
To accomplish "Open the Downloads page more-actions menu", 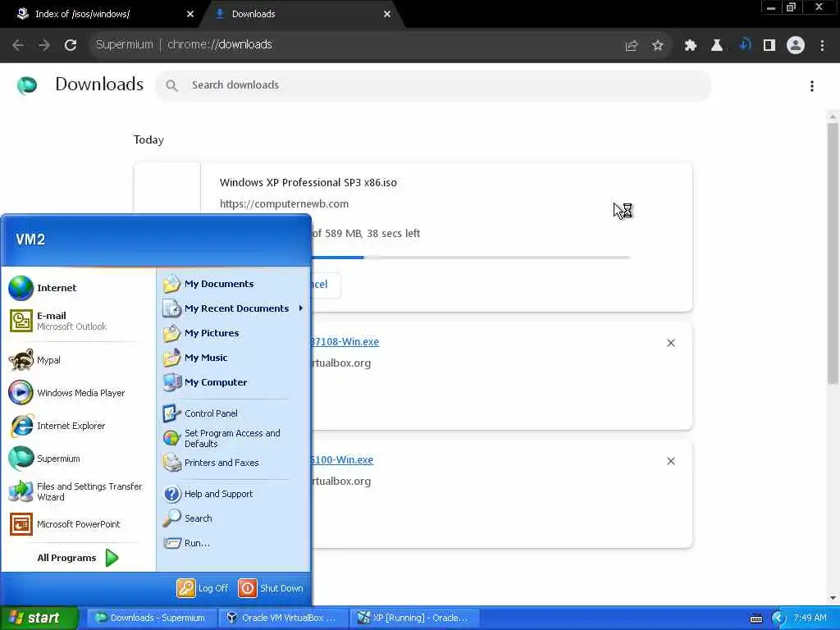I will pyautogui.click(x=811, y=85).
